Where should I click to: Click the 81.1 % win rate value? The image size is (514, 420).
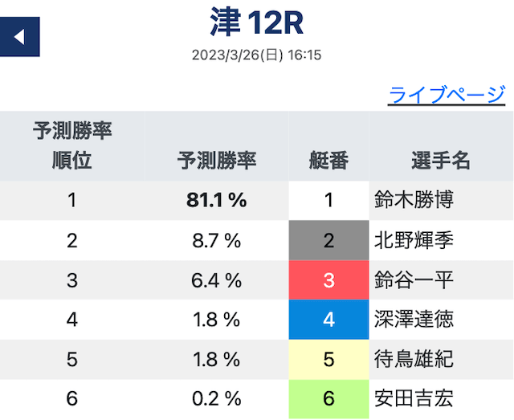coord(216,200)
